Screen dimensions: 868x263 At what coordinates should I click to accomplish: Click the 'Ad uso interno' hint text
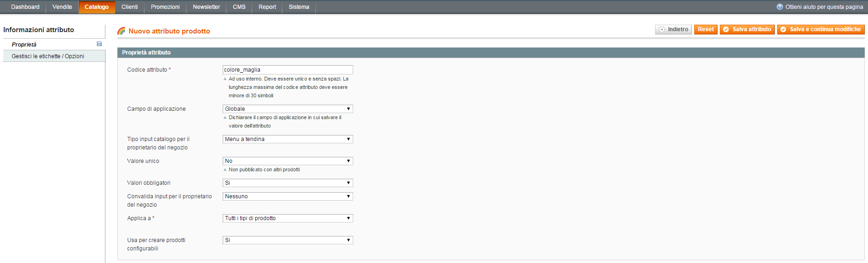288,87
